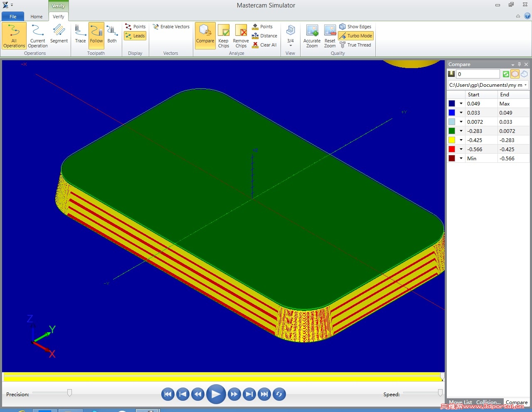This screenshot has height=412, width=532.
Task: Open color dropdown for the Min row
Action: pos(461,159)
